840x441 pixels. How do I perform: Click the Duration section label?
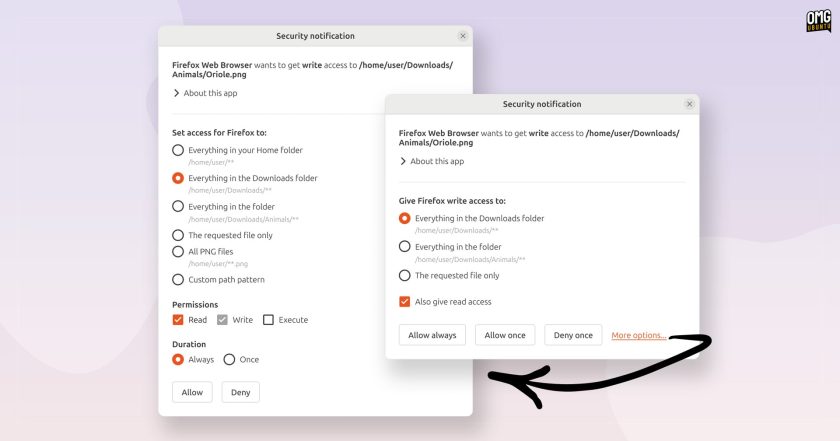point(189,344)
